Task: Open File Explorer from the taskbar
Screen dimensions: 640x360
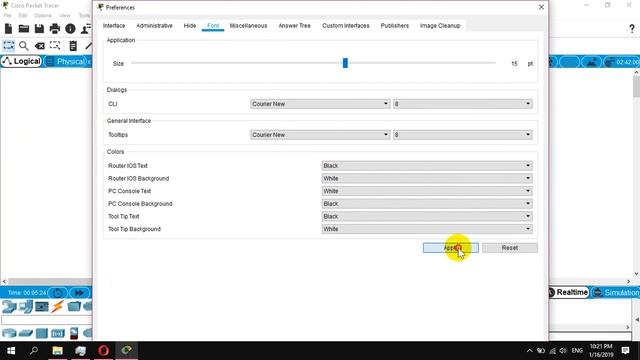Action: click(57, 351)
